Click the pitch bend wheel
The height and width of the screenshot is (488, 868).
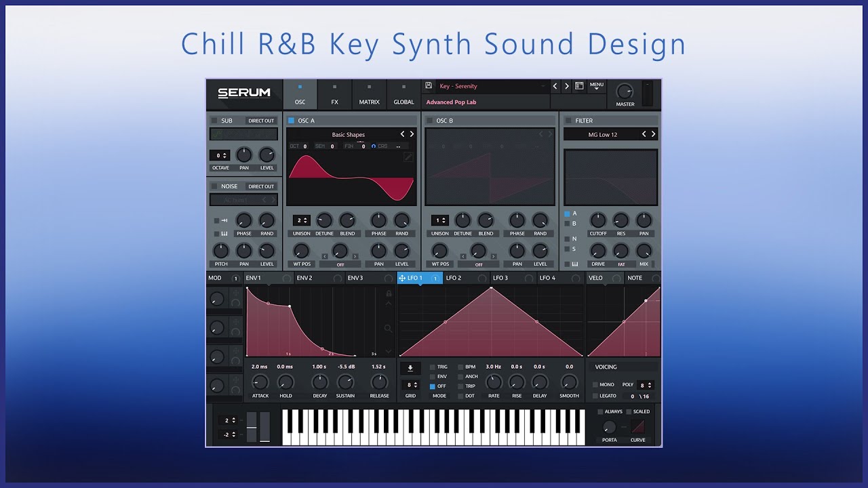click(252, 426)
